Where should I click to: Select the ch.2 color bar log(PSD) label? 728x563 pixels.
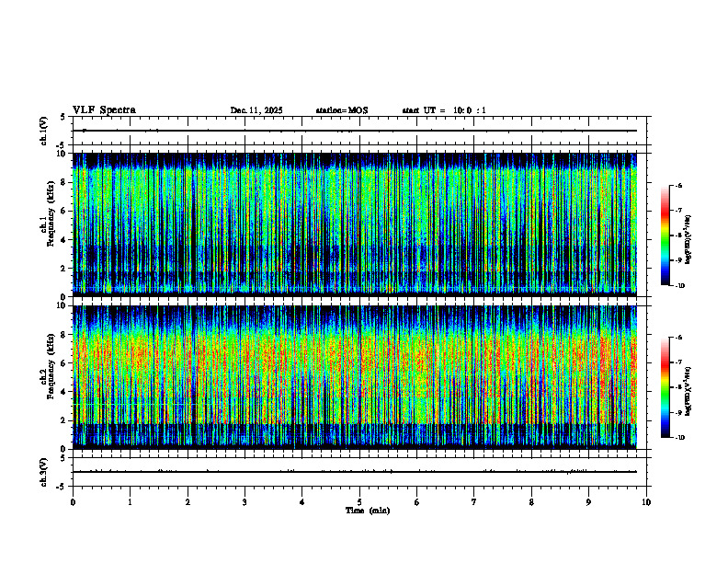click(x=688, y=391)
